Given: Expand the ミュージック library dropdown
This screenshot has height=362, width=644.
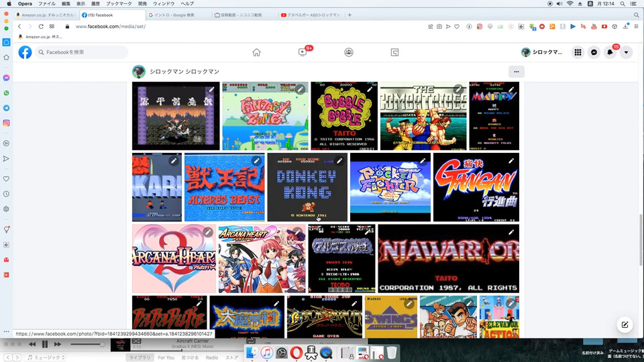Looking at the screenshot, I should coord(46,357).
